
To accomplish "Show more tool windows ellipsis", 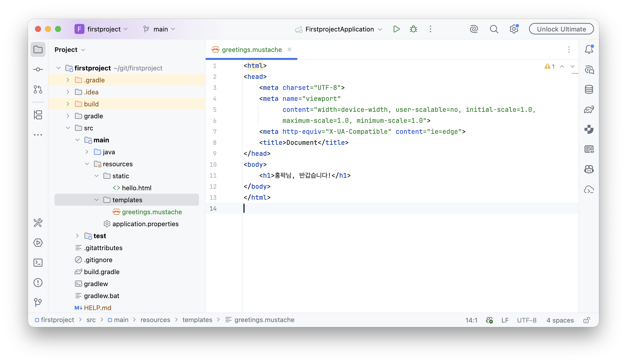I will pyautogui.click(x=38, y=135).
